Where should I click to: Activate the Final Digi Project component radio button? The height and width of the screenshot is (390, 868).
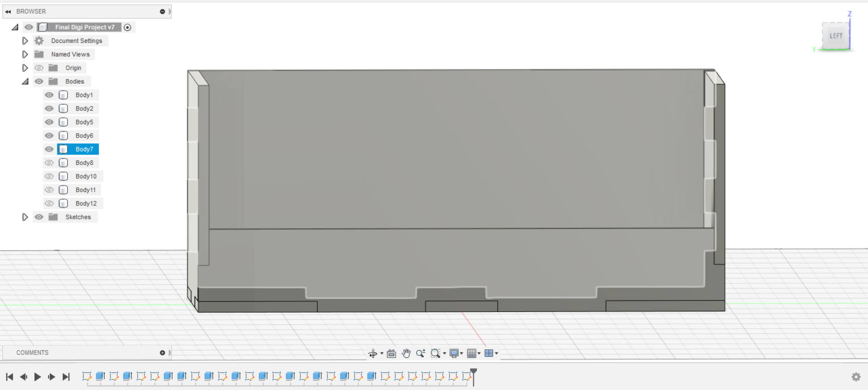(127, 28)
